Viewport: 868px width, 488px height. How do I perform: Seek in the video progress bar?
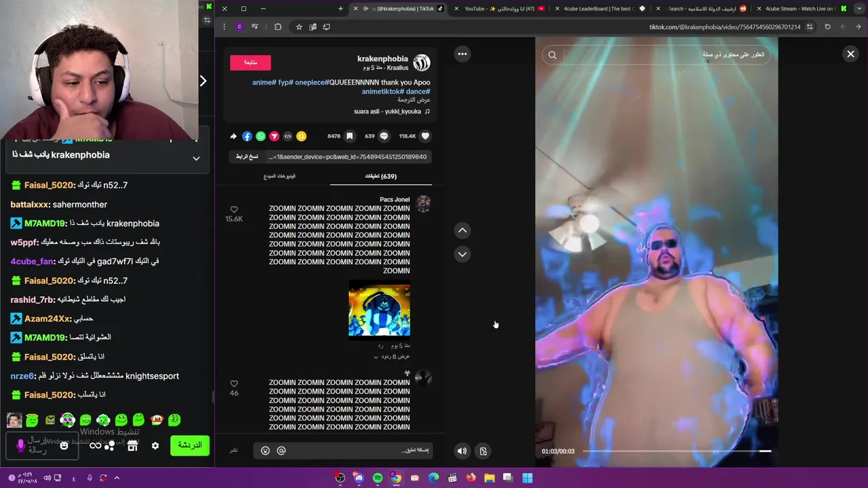click(x=677, y=451)
